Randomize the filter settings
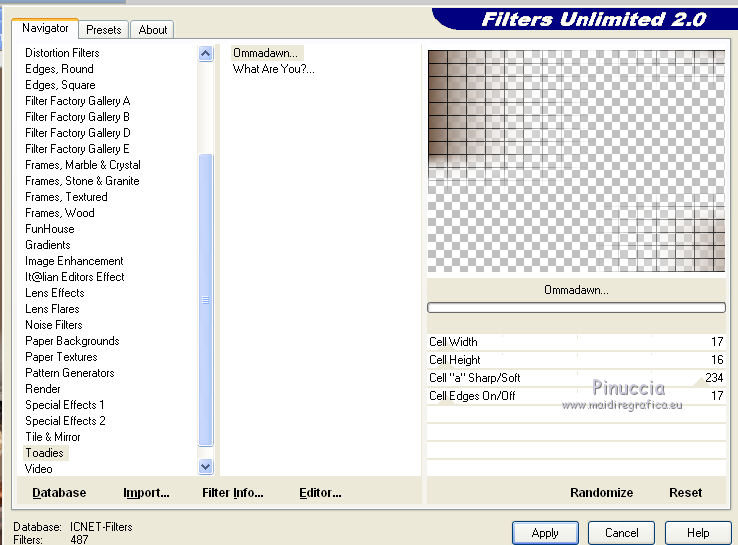 click(x=602, y=492)
